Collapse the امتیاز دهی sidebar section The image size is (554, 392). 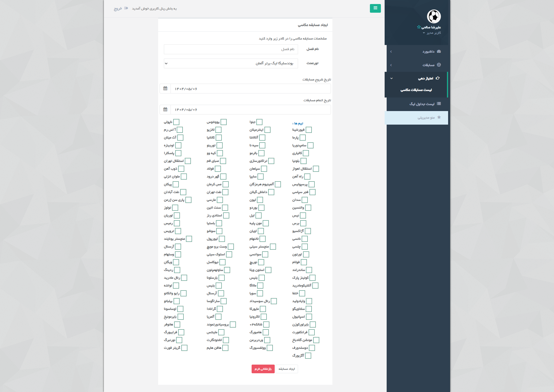(391, 78)
